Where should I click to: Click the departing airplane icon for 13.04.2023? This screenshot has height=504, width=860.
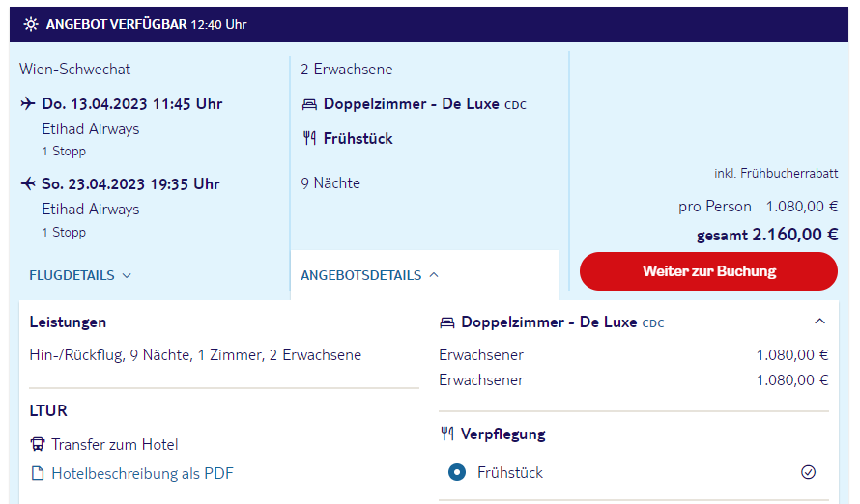coord(28,103)
